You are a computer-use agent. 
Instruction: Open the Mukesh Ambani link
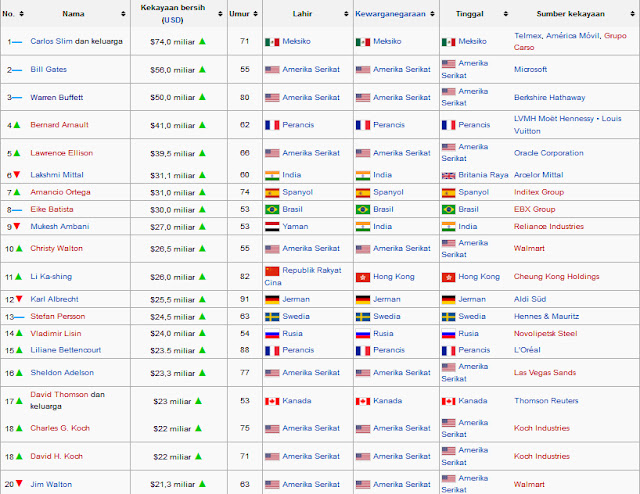[60, 227]
